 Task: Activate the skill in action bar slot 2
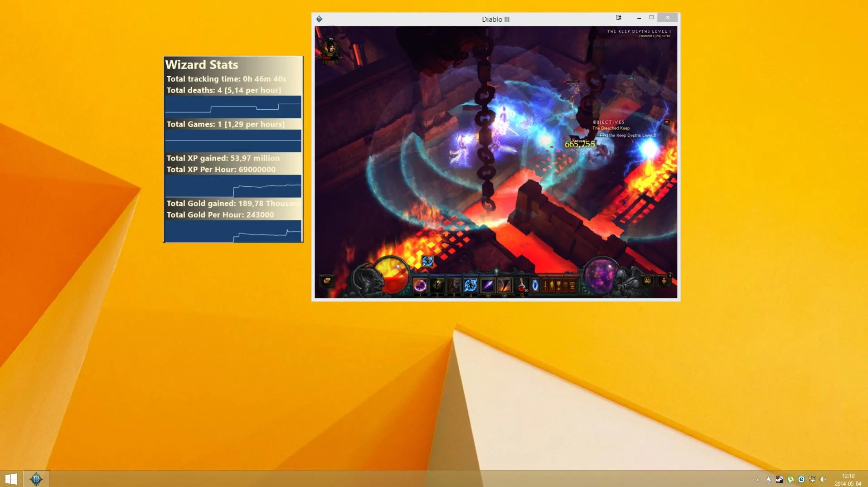437,285
